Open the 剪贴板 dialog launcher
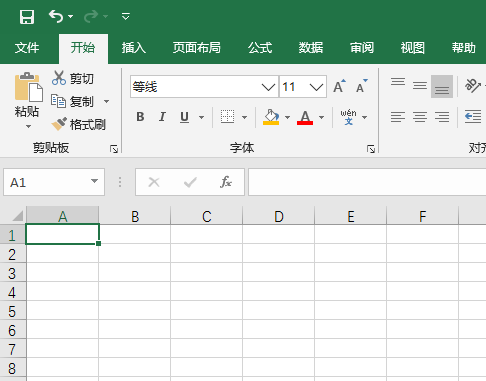The image size is (486, 381). (x=114, y=149)
